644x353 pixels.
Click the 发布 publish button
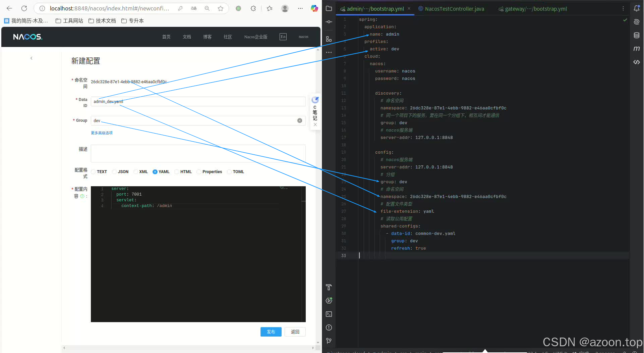click(x=271, y=332)
